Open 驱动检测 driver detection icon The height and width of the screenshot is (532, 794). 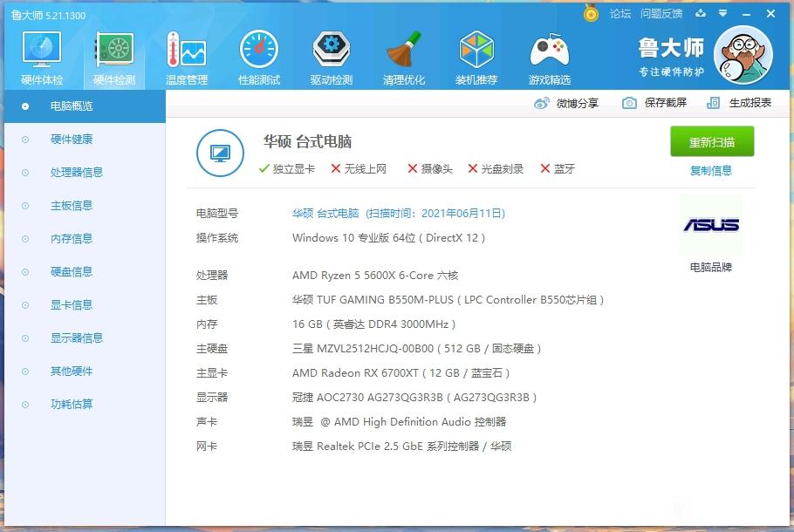click(x=332, y=49)
